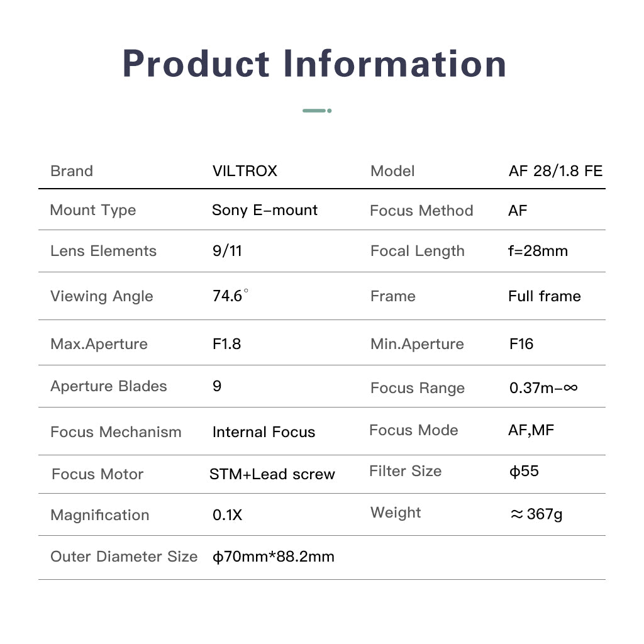
Task: Select the 0.37m-∞ focus range value
Action: tap(543, 388)
